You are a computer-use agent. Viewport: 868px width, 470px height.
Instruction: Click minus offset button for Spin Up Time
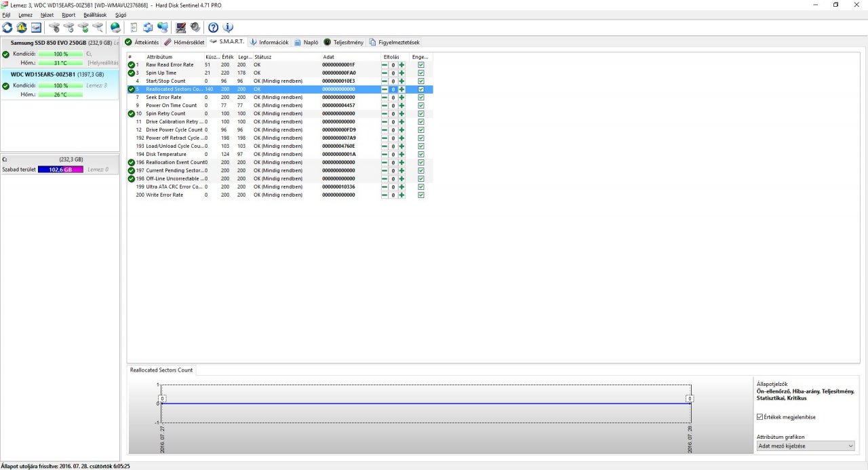[x=384, y=73]
